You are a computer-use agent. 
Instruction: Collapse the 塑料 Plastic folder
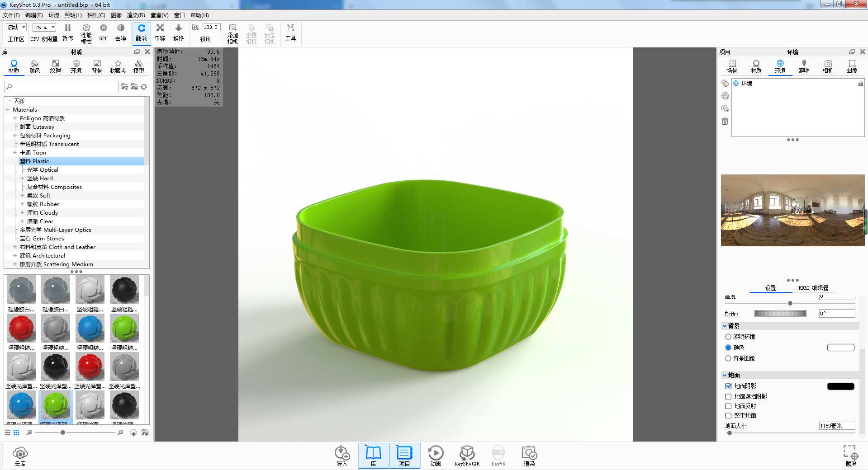[x=15, y=161]
